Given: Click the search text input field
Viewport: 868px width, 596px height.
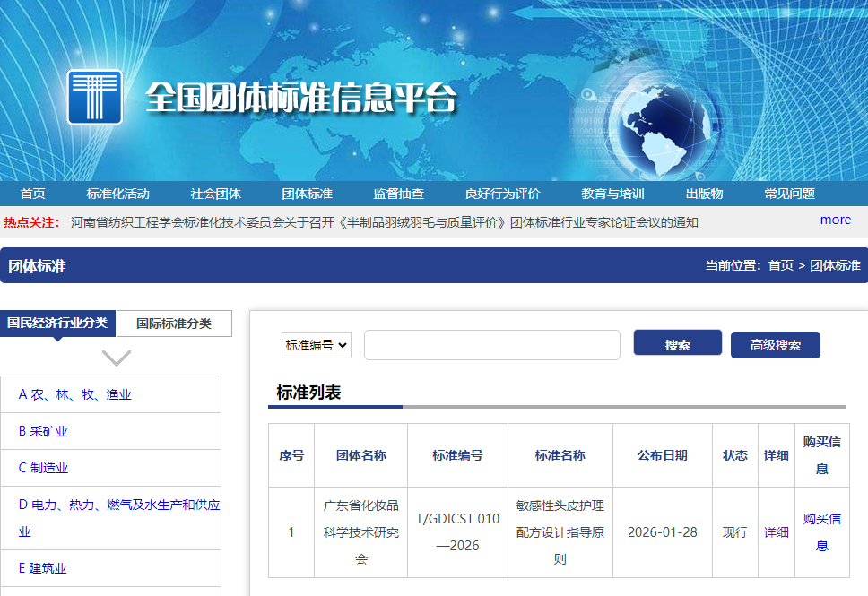Looking at the screenshot, I should 491,345.
